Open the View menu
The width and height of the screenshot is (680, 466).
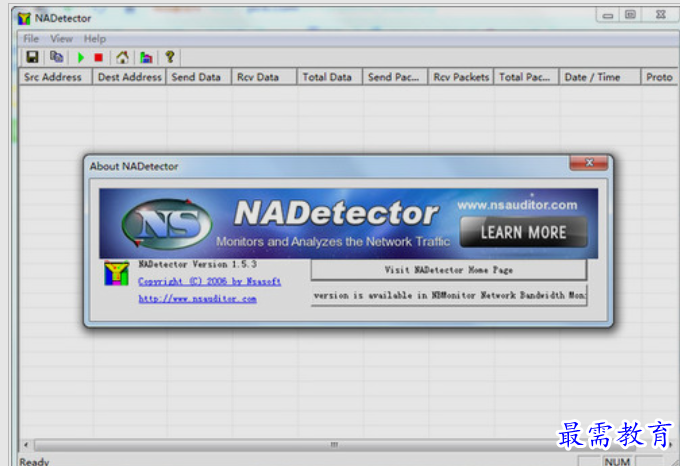click(x=61, y=39)
